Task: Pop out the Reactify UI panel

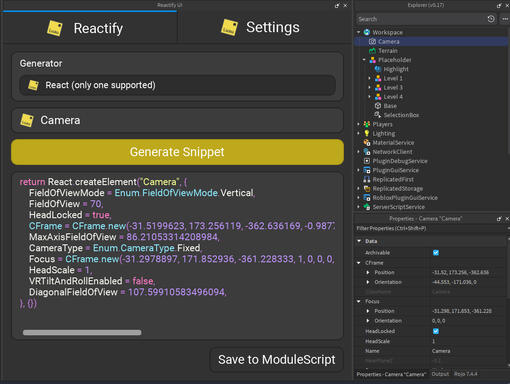Action: click(x=337, y=5)
